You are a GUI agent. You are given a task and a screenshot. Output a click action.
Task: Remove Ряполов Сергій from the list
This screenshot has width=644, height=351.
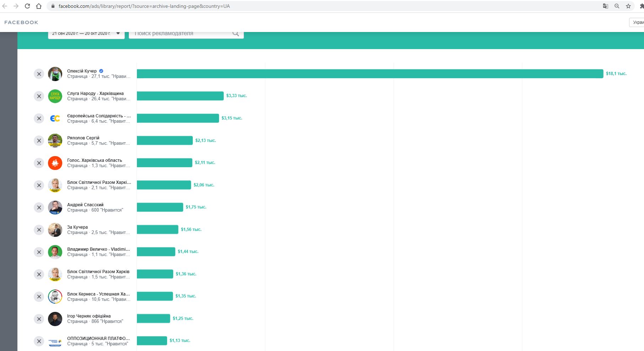click(39, 141)
